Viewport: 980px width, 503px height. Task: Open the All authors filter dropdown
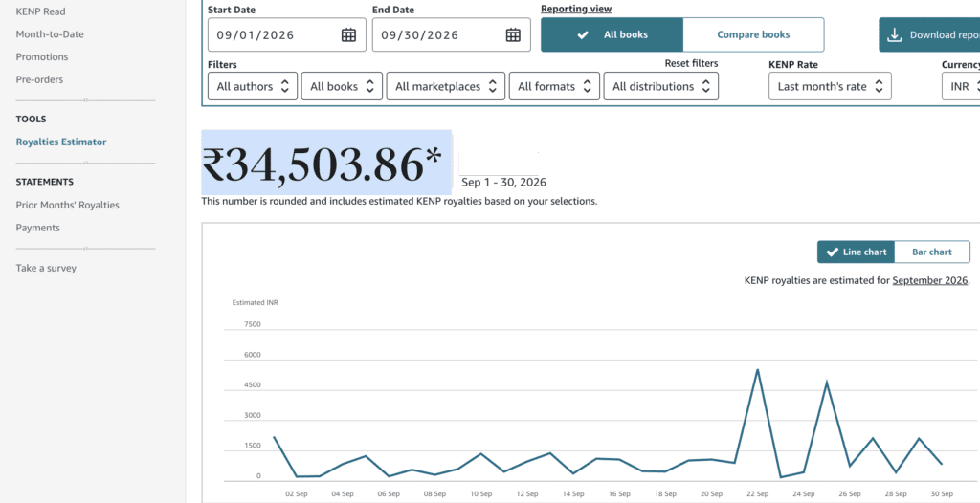(x=253, y=86)
